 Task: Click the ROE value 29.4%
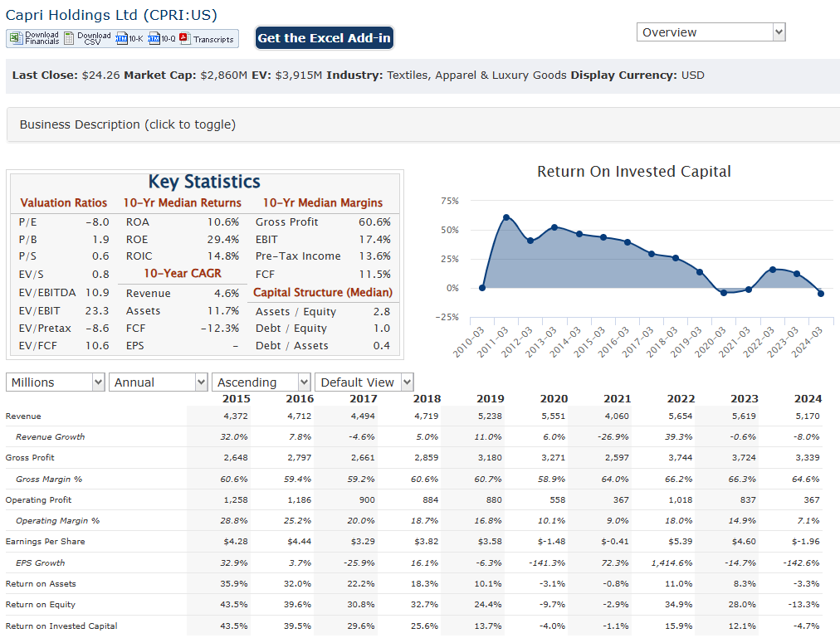[x=222, y=240]
